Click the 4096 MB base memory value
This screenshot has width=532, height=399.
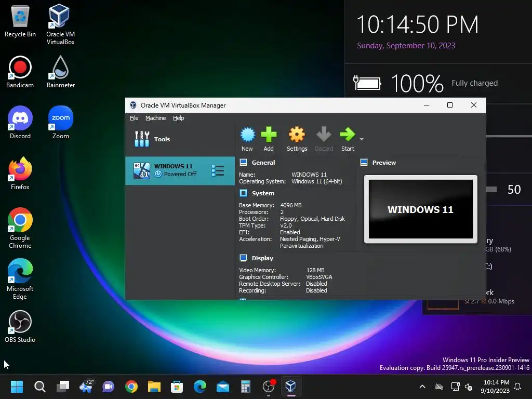(291, 205)
